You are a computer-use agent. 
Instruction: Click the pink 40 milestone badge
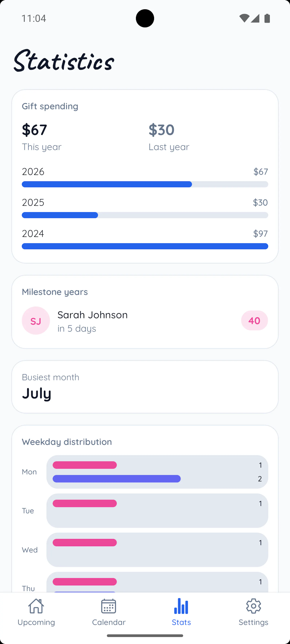click(x=254, y=321)
